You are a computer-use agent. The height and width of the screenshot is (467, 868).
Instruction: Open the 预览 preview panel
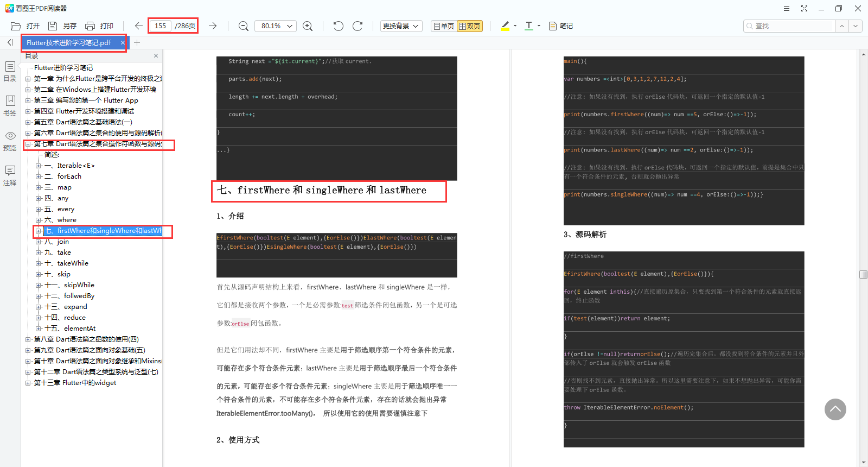click(10, 141)
